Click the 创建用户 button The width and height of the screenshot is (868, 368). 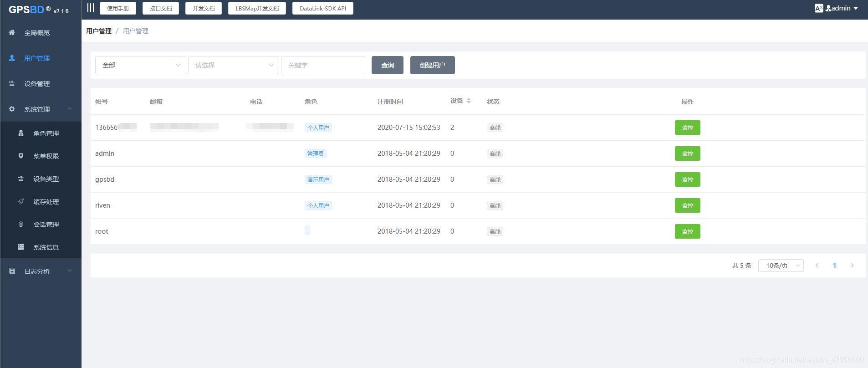[432, 65]
